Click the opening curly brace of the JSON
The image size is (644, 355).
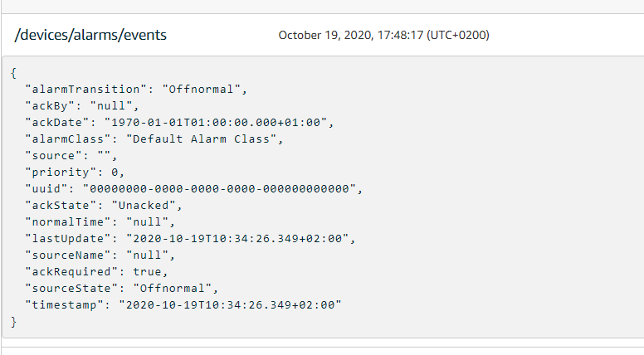coord(14,72)
